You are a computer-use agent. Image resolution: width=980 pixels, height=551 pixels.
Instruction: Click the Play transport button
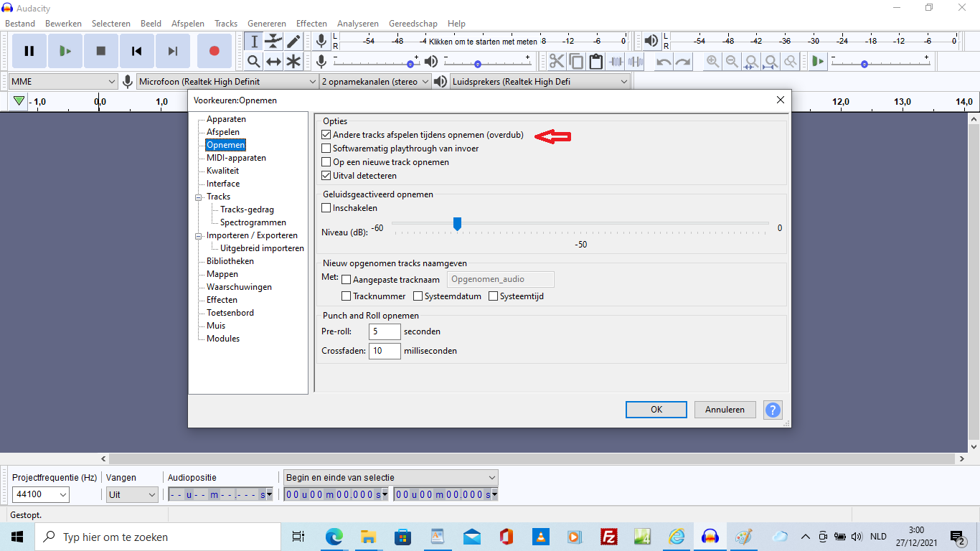[65, 51]
